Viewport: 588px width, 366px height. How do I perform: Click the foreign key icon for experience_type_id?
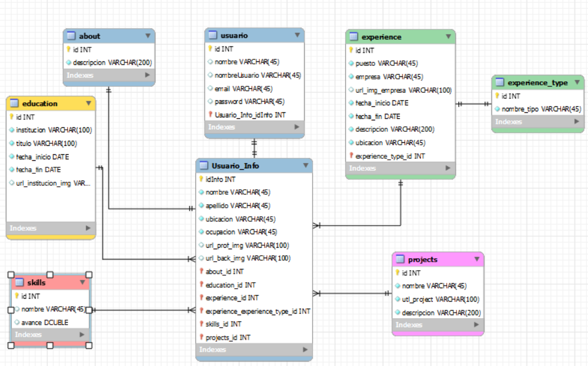click(x=351, y=156)
